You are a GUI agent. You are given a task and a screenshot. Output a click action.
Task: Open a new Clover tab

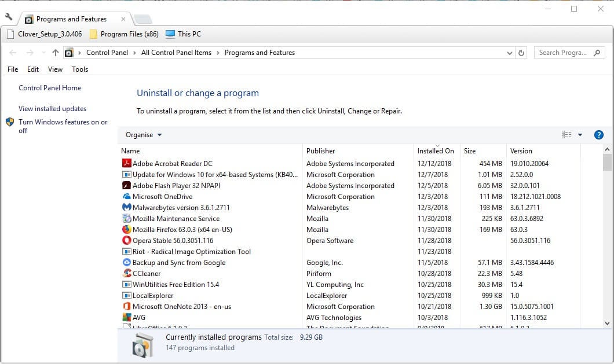[x=142, y=19]
